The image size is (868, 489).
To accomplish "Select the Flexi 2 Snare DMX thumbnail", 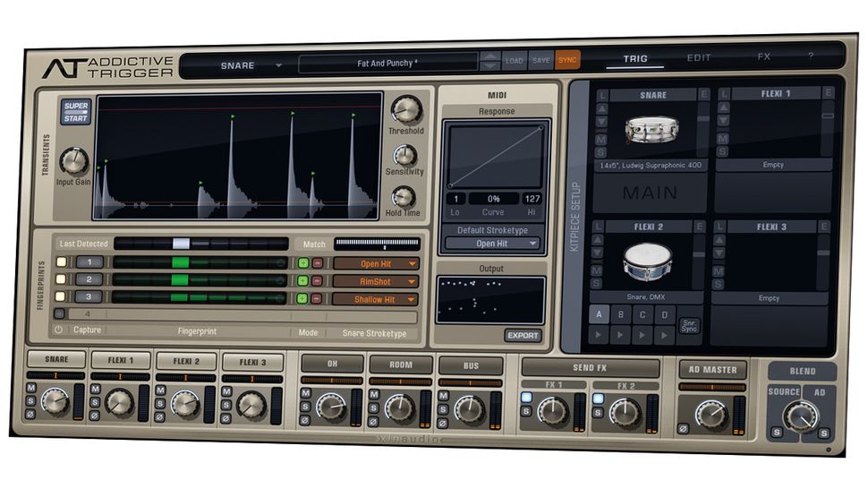I will 647,262.
